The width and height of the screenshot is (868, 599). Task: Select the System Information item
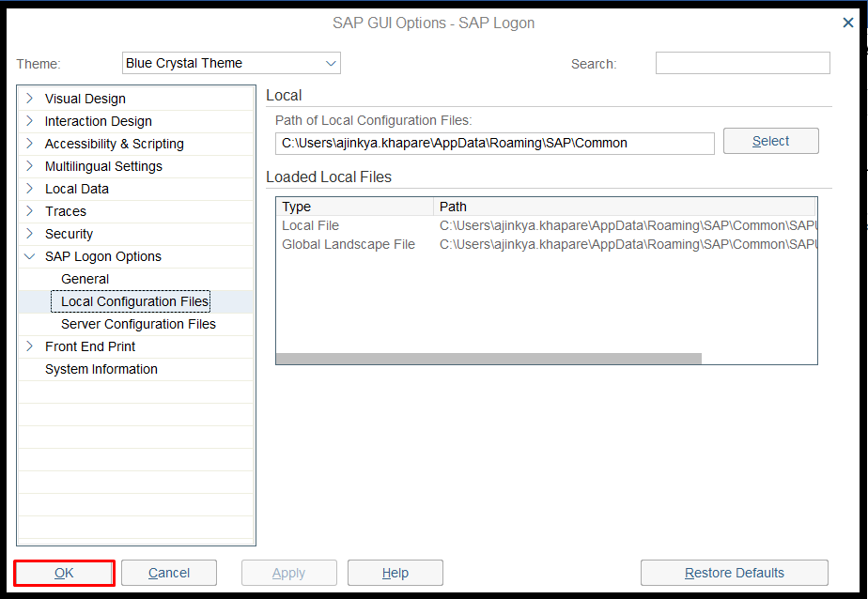coord(101,369)
